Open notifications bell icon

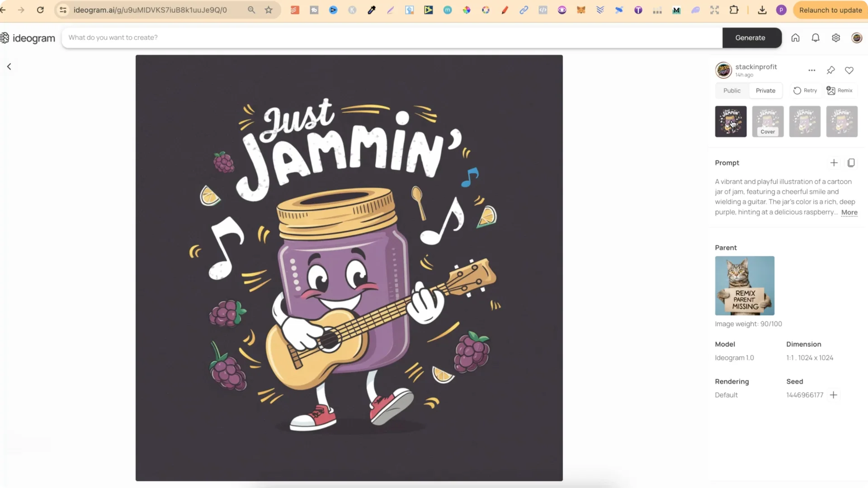[816, 38]
